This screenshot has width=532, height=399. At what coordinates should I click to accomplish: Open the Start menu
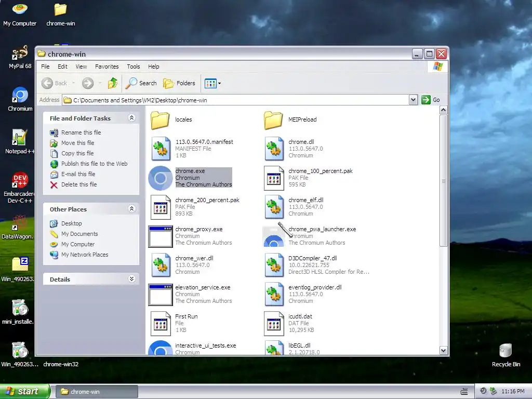tap(24, 392)
